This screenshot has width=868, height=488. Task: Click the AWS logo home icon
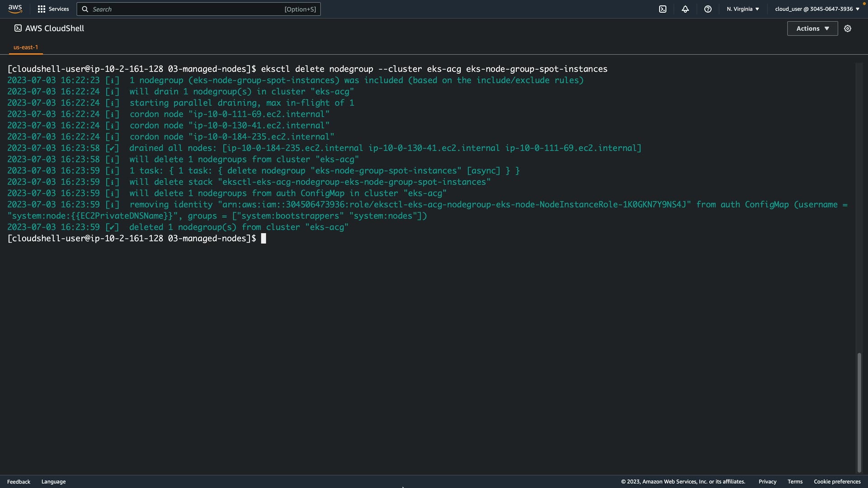(x=15, y=9)
